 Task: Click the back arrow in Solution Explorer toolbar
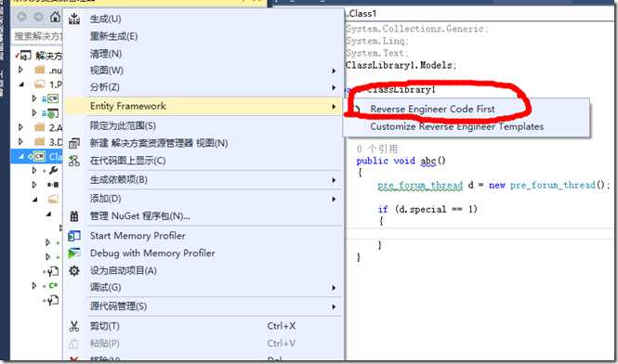(22, 17)
